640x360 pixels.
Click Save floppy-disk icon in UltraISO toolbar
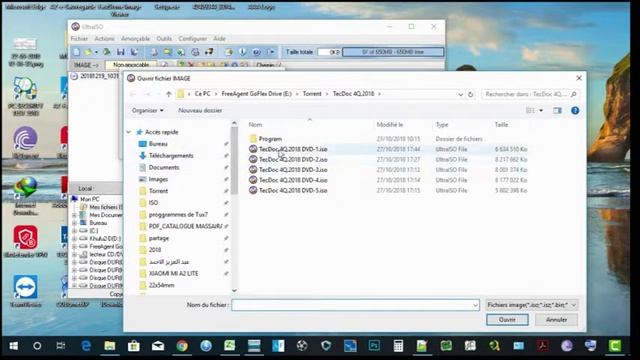click(120, 52)
